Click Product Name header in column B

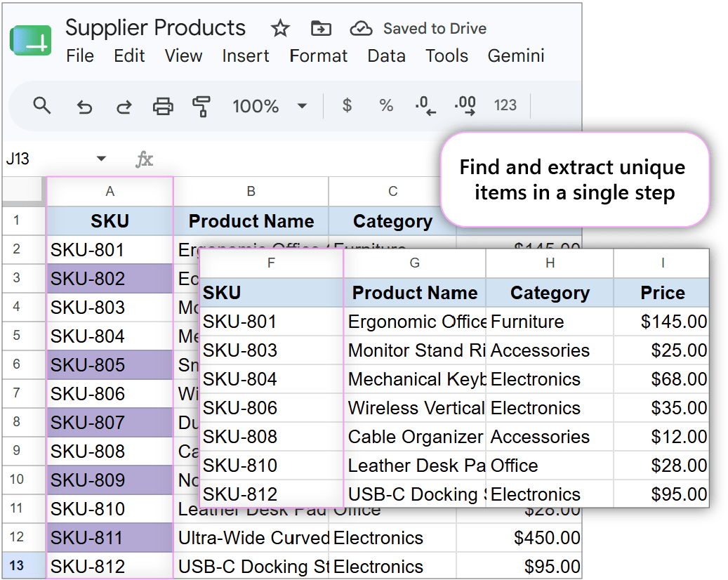click(251, 221)
